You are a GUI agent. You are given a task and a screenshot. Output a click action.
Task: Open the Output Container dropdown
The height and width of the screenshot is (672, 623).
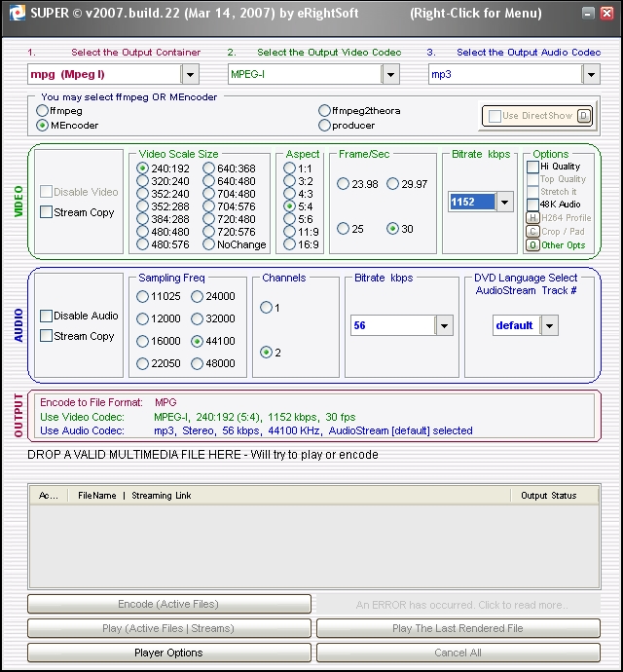pos(190,75)
